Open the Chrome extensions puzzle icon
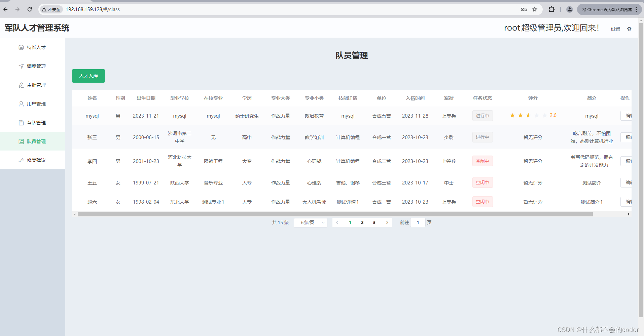644x336 pixels. click(552, 9)
